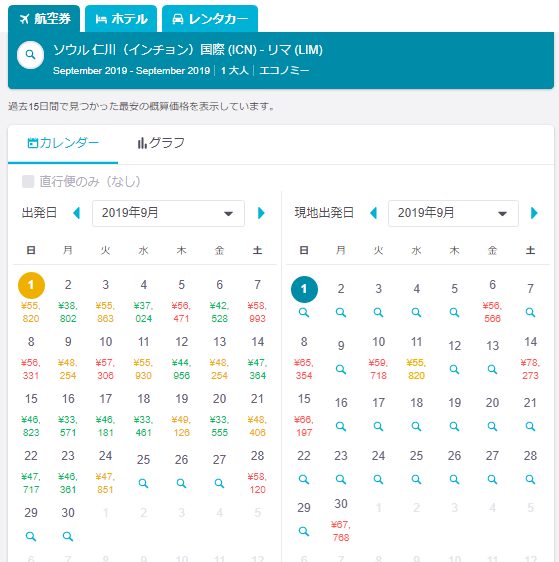The width and height of the screenshot is (559, 562).
Task: Click the 1 大人 passenger count text
Action: point(234,70)
